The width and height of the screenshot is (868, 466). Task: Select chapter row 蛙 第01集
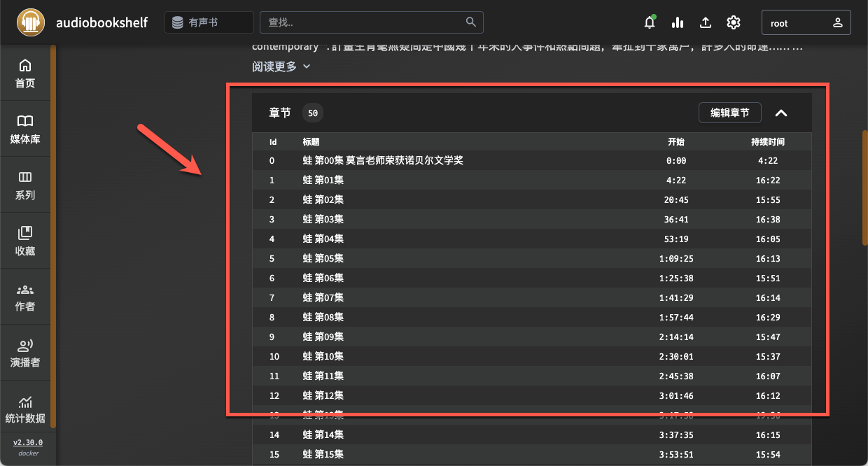pyautogui.click(x=532, y=180)
